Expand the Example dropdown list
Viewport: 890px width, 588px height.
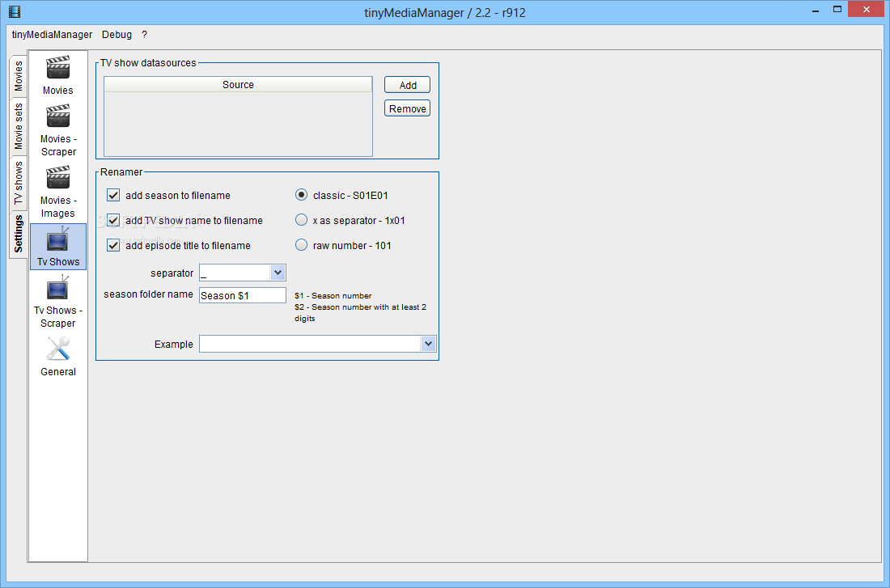pos(428,344)
